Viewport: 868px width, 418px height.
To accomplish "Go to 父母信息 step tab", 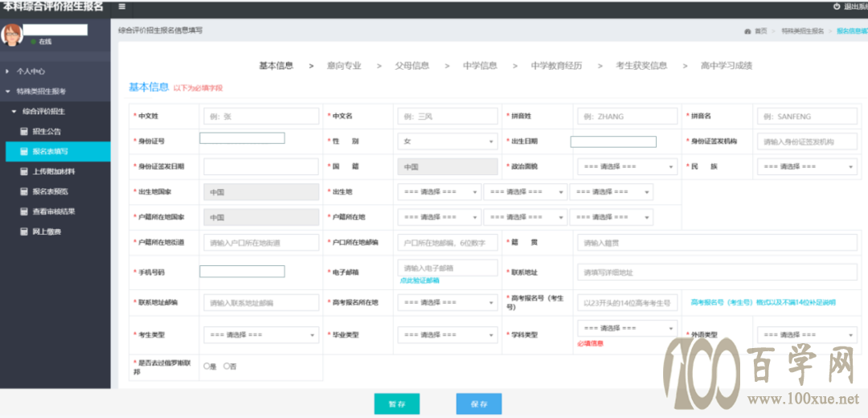I will 411,66.
